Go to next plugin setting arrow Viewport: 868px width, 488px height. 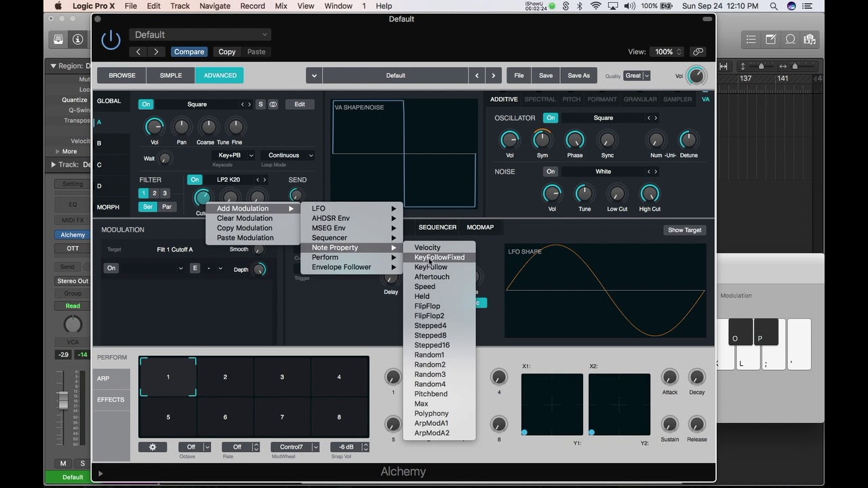pyautogui.click(x=156, y=52)
